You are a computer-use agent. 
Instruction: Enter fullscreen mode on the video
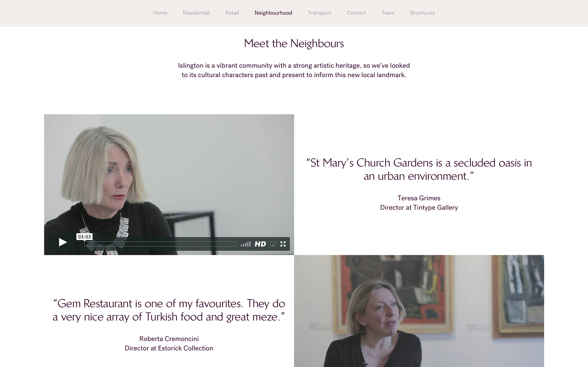[x=283, y=244]
